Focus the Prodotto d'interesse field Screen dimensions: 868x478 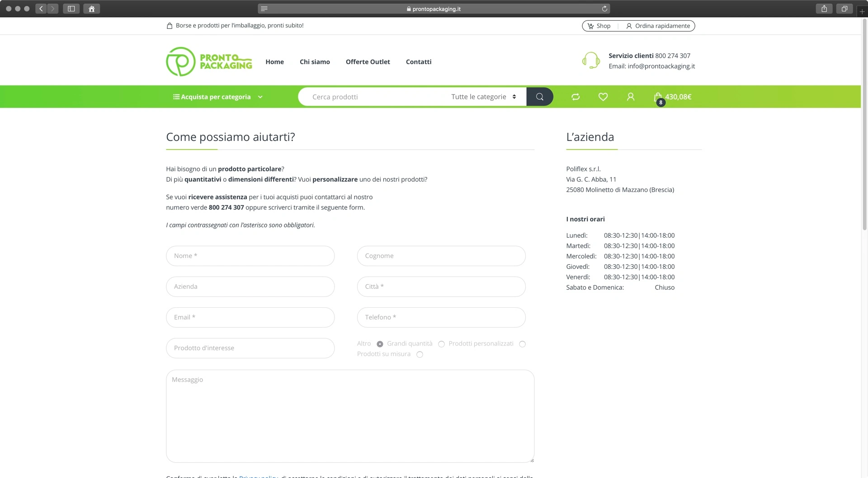coord(250,348)
